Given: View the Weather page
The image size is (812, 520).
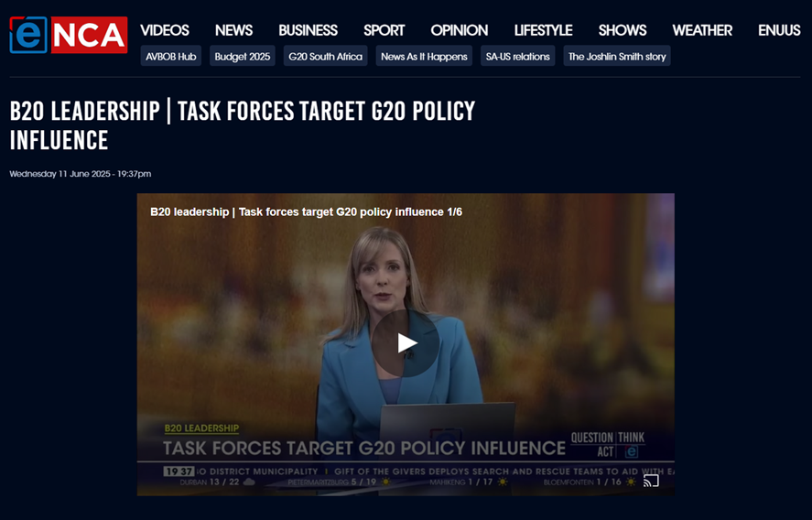Looking at the screenshot, I should (702, 30).
